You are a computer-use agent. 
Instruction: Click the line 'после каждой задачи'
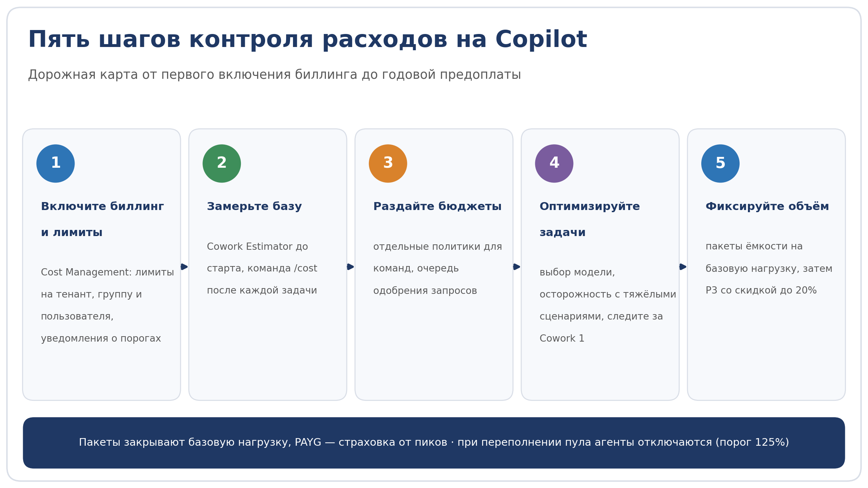[262, 291]
